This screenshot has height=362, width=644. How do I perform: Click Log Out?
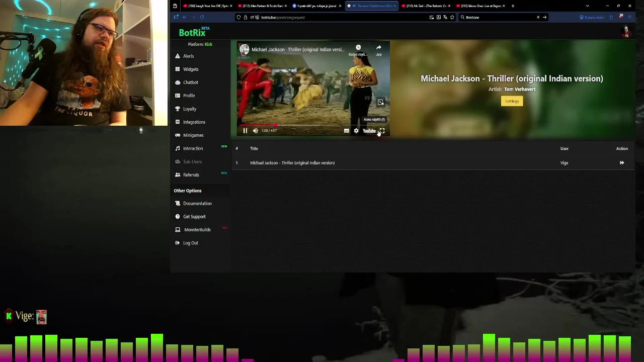[x=191, y=243]
